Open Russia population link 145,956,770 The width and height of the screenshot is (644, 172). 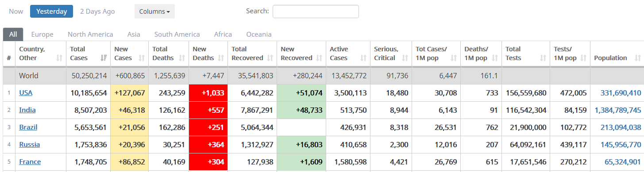coord(621,145)
